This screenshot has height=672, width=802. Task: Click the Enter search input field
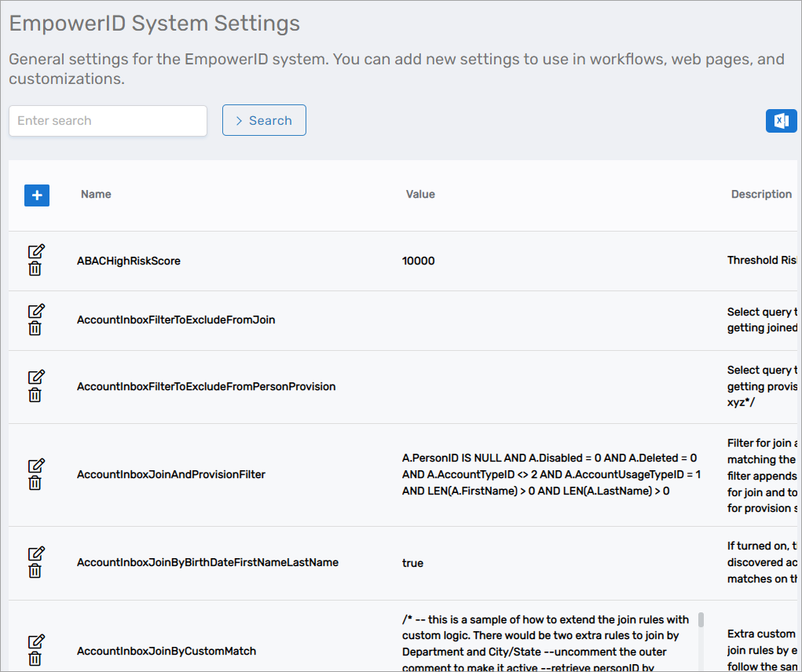click(108, 120)
